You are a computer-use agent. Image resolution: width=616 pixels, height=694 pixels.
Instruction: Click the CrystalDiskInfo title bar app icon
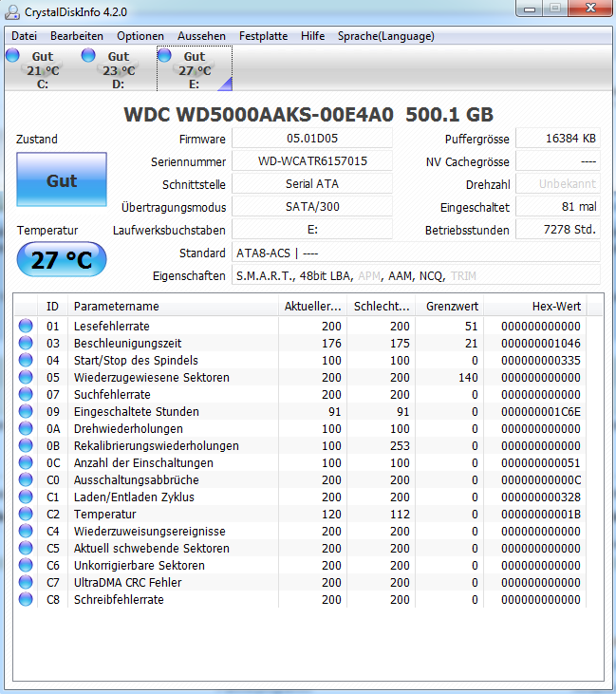coord(12,12)
